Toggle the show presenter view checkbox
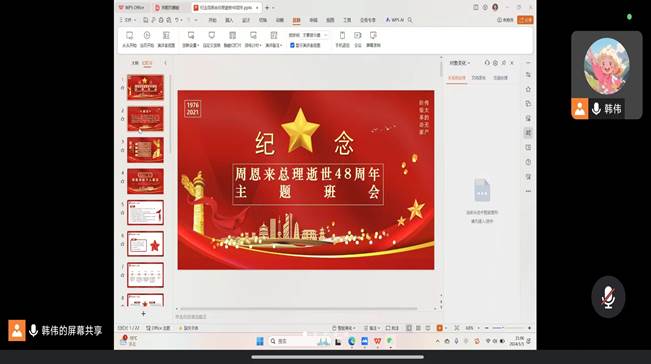Viewport: 651px width, 364px height. 292,45
